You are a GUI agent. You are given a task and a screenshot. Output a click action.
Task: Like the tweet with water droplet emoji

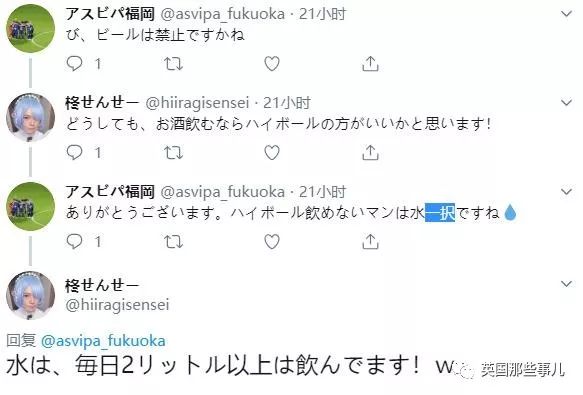coord(272,242)
